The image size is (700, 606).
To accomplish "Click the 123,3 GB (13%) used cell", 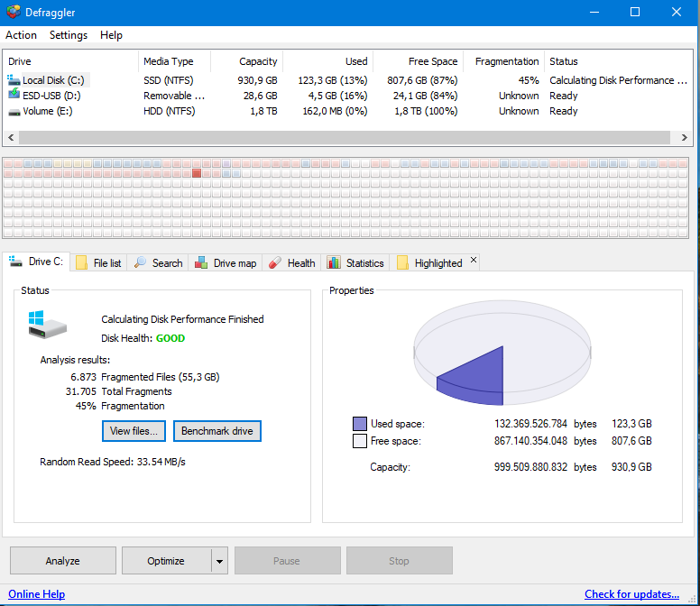I will pos(333,80).
